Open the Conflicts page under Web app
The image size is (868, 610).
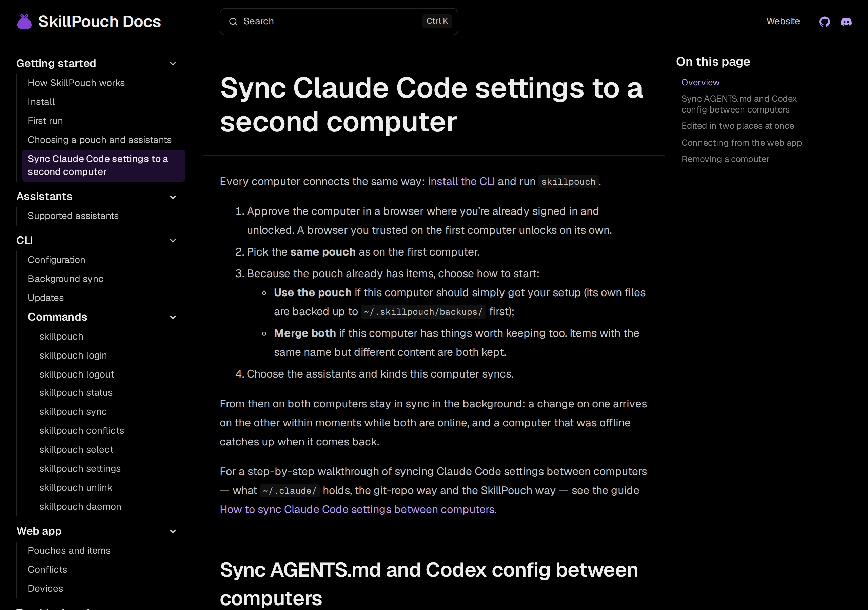[x=47, y=570]
